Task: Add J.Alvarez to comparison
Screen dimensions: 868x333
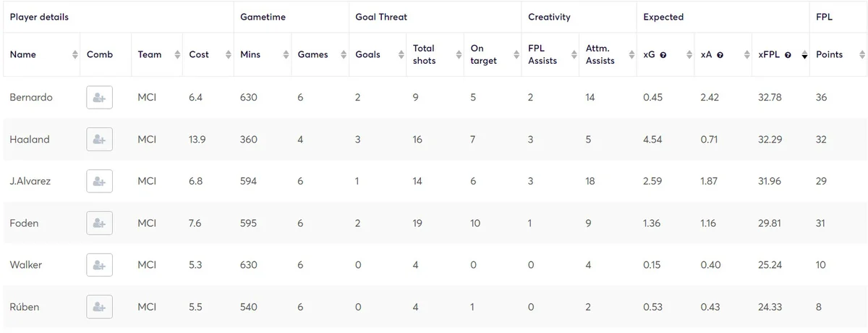Action: (99, 182)
